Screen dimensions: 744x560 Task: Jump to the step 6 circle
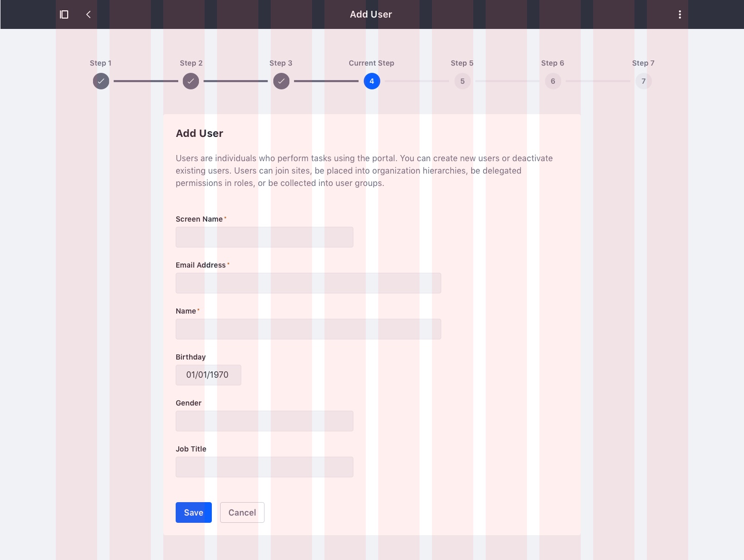(553, 81)
